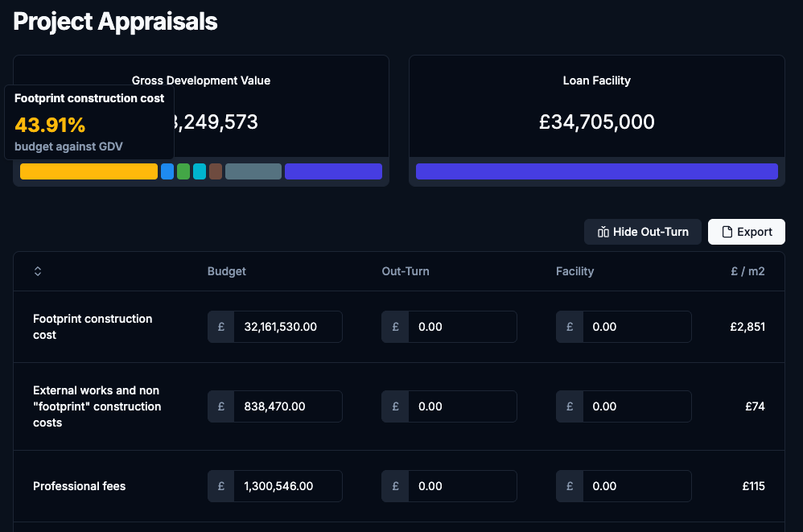Click the £74 per m2 value

(x=755, y=406)
